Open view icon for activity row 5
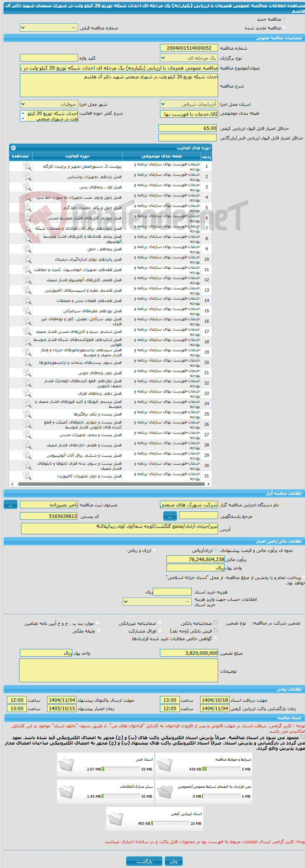Screen dimensions: 305x868 tap(26, 207)
